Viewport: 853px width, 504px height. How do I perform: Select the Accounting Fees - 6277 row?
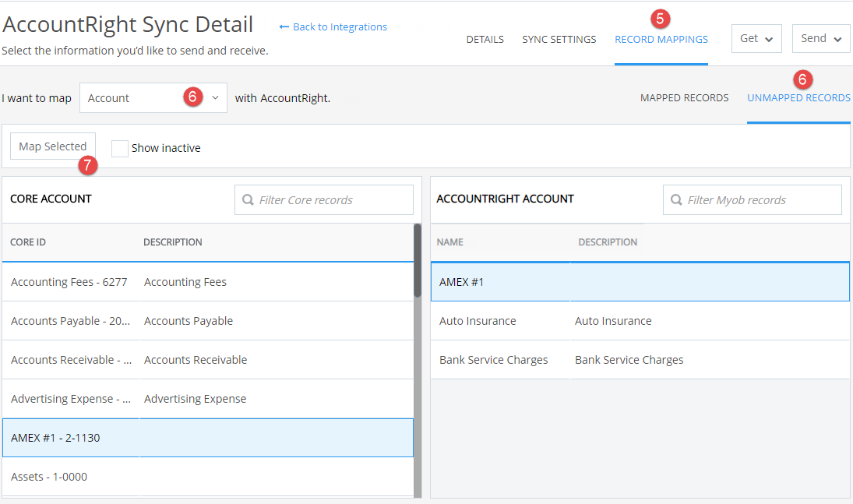tap(208, 282)
